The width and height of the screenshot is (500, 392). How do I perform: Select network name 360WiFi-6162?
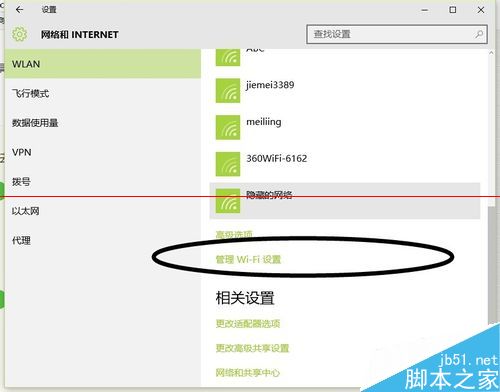(276, 159)
